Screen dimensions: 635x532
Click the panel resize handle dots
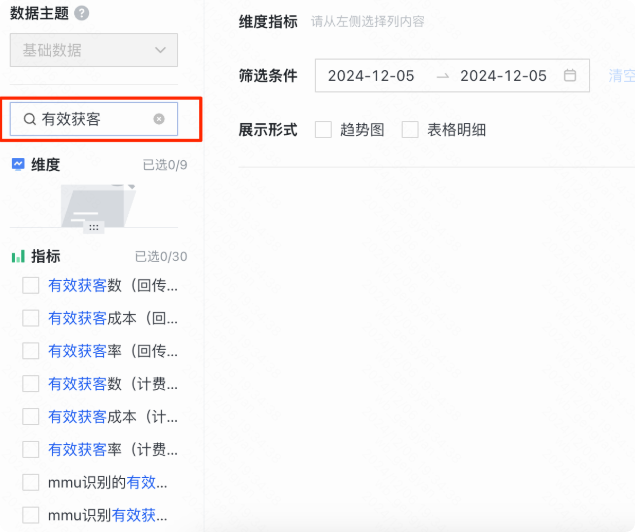[94, 228]
